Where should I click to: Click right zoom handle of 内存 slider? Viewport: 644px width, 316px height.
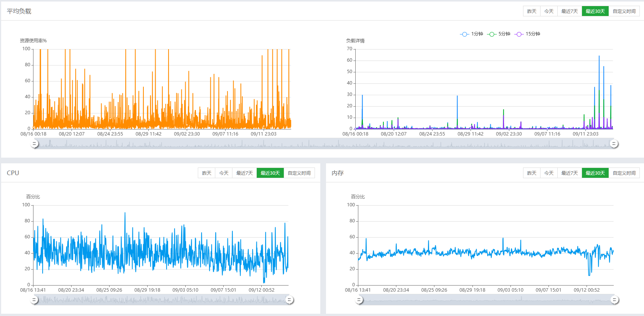pos(614,300)
